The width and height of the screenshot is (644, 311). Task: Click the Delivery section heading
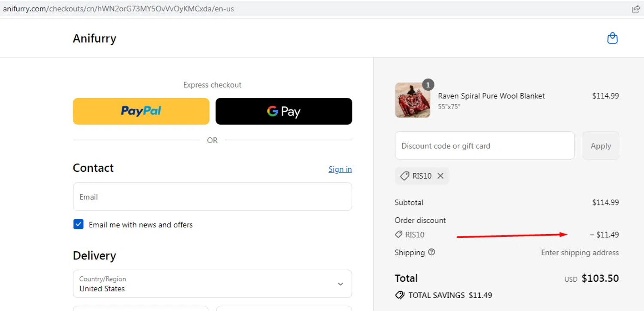[x=94, y=256]
